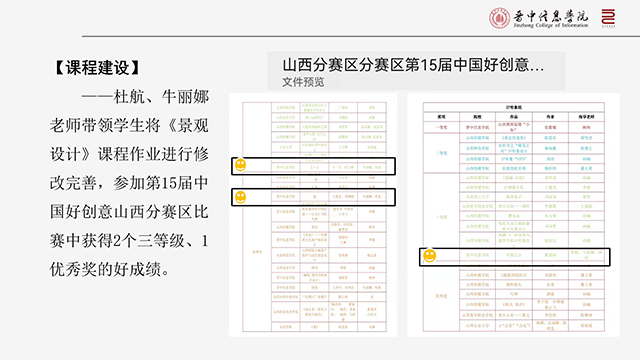Click the title 山西分赛区分赛区第15届中国好创意...
The width and height of the screenshot is (640, 360).
coord(413,65)
